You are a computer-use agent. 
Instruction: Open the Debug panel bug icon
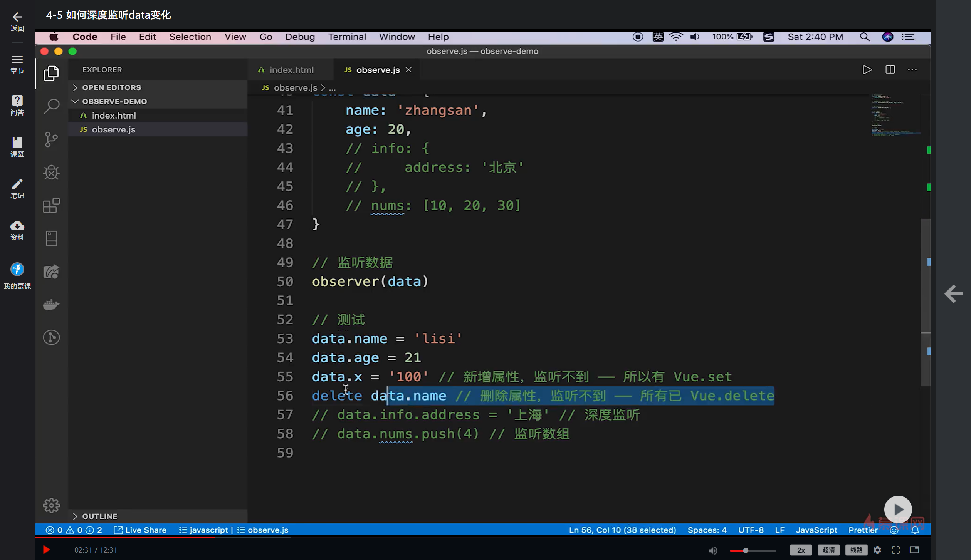point(51,173)
